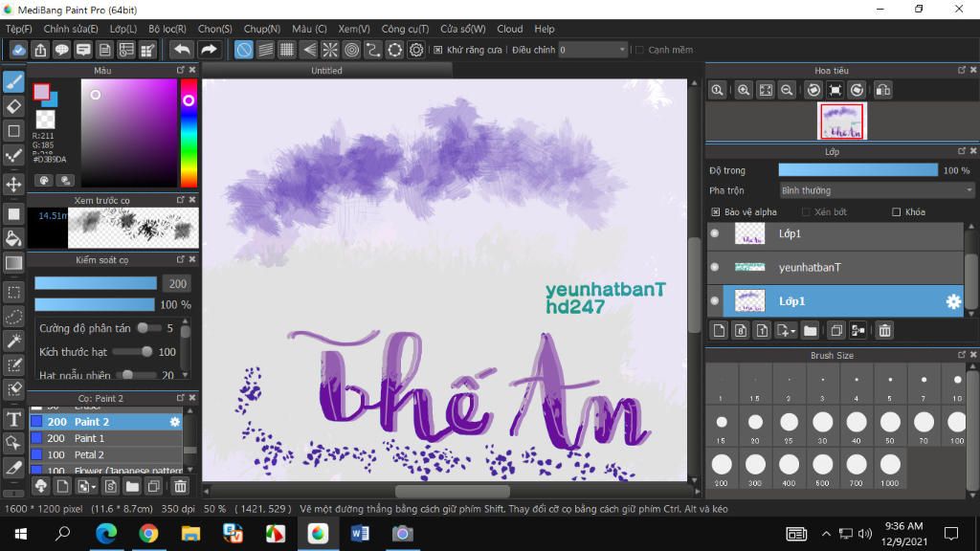Turn off snap with first snap icon

244,50
